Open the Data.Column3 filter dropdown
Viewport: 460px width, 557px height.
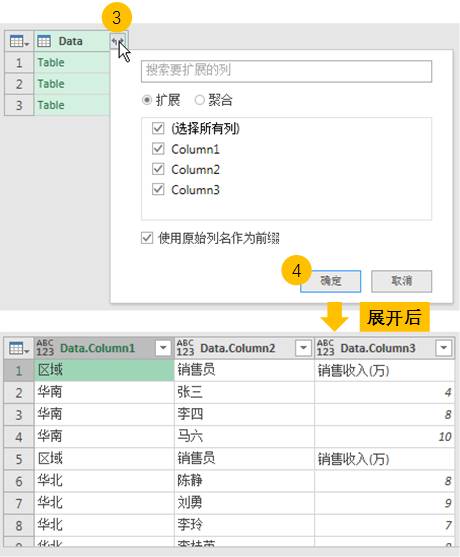point(444,348)
